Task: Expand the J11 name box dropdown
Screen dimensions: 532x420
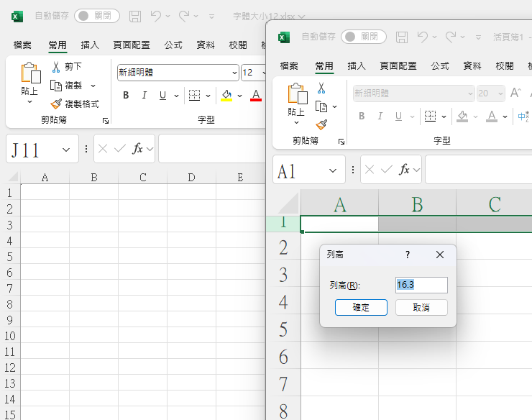Action: coord(66,150)
